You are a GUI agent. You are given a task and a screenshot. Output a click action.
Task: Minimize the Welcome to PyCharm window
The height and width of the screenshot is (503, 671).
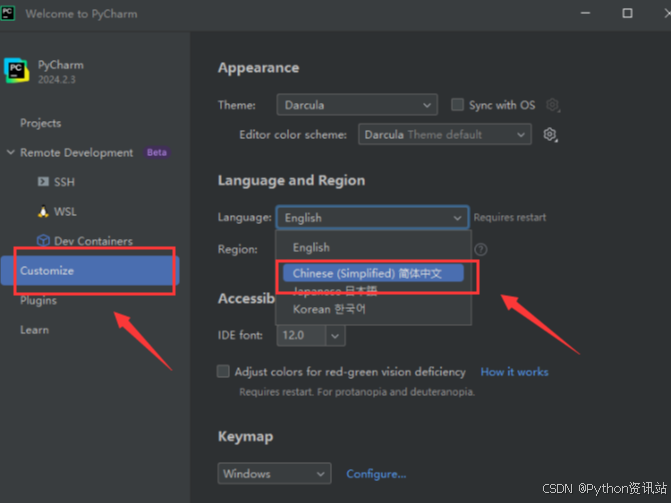click(x=585, y=13)
